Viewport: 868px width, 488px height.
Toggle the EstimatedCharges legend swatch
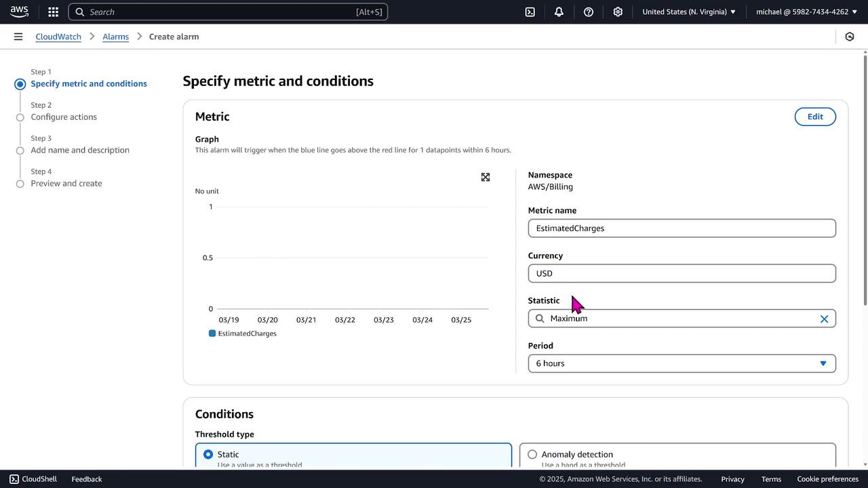pos(212,333)
